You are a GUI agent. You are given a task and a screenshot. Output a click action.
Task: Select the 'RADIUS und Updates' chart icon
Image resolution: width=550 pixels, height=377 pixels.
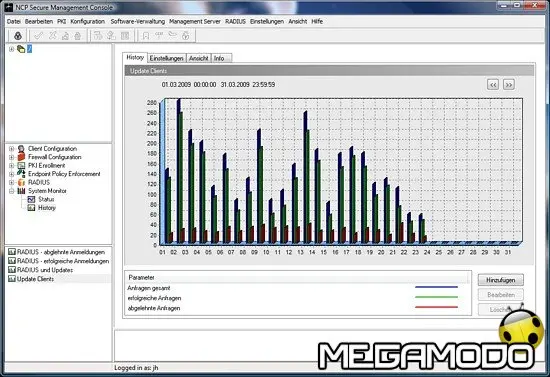pyautogui.click(x=12, y=270)
